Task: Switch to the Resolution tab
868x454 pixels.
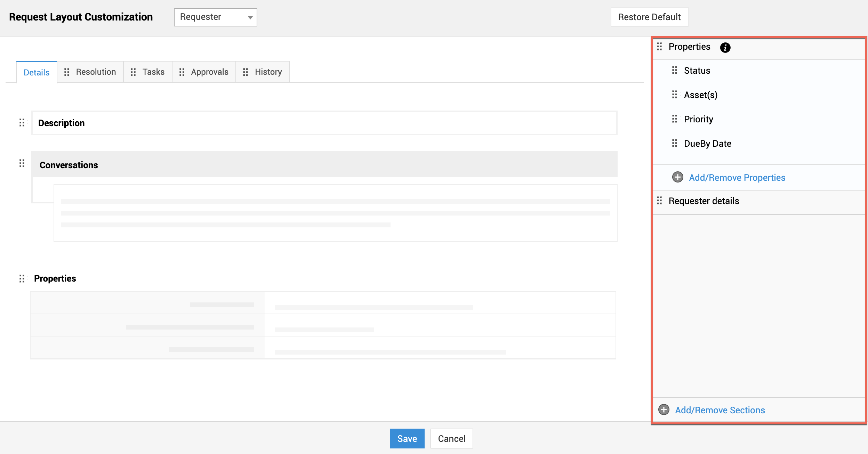Action: click(96, 72)
